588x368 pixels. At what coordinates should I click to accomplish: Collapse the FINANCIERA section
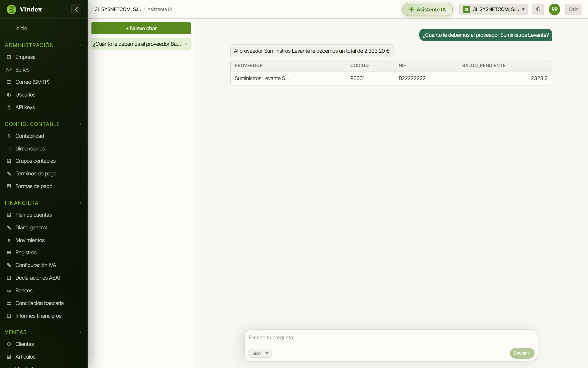[81, 203]
